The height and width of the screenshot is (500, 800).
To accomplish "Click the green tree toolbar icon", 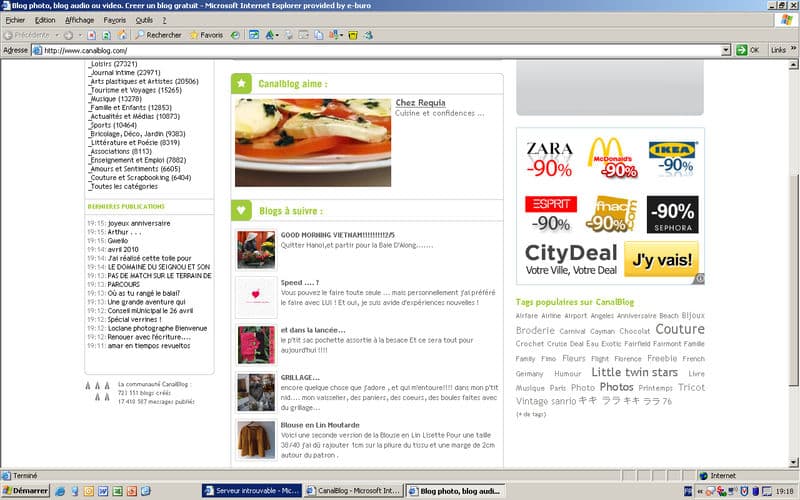I will click(269, 35).
